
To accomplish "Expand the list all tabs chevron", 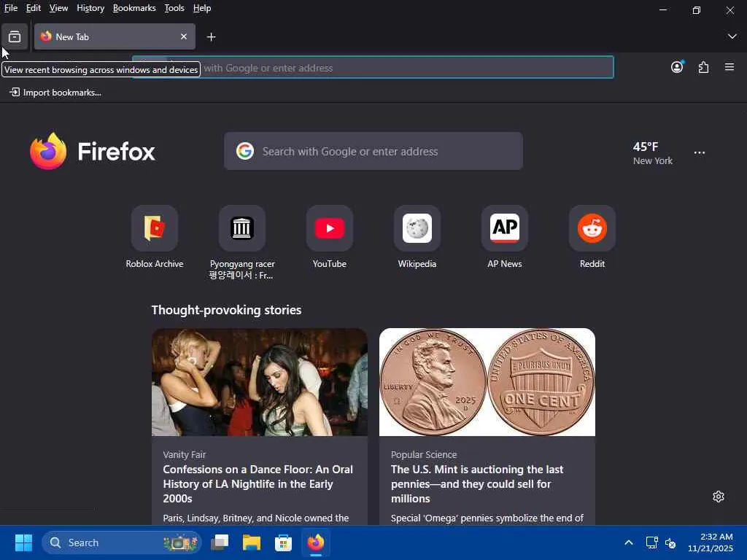I will coord(732,36).
